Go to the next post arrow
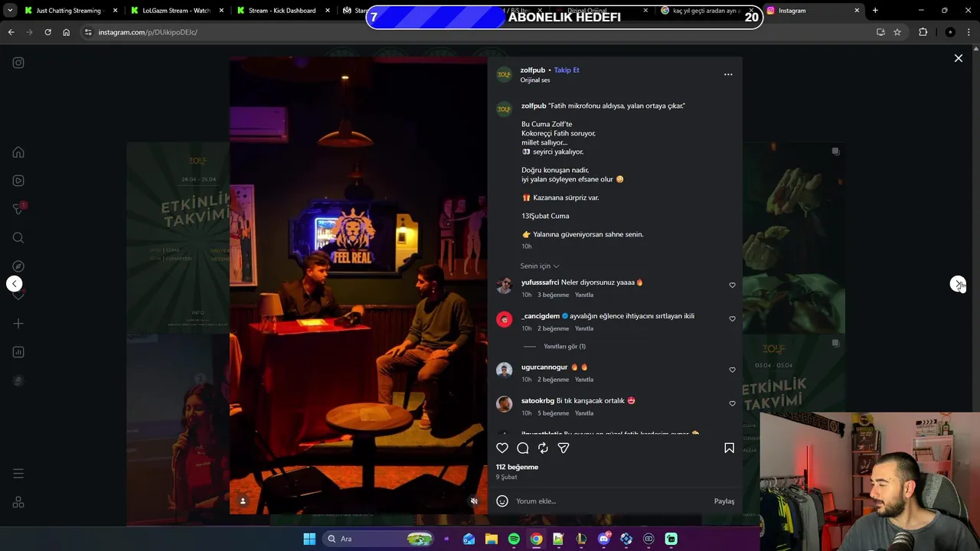Viewport: 980px width, 551px height. (958, 284)
